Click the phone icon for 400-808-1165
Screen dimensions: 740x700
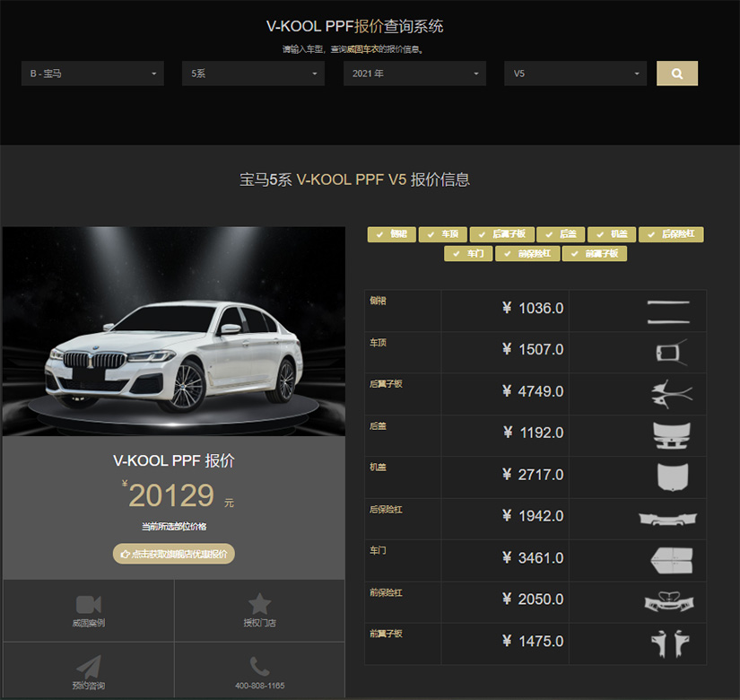pos(259,667)
